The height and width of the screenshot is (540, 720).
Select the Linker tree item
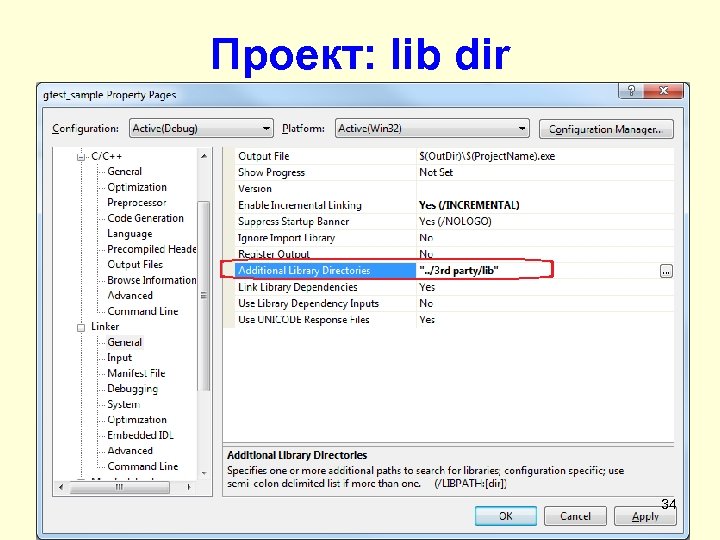(x=105, y=326)
